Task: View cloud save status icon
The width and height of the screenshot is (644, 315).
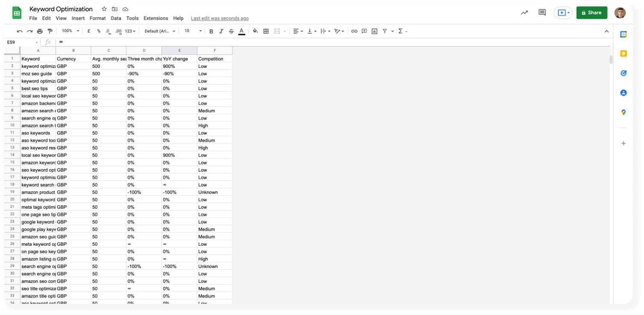Action: coord(125,9)
